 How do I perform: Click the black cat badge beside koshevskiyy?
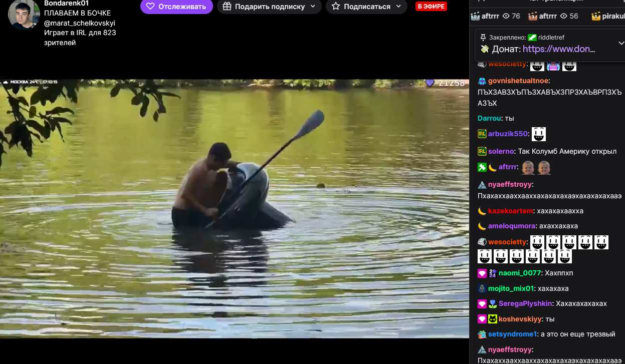point(492,319)
